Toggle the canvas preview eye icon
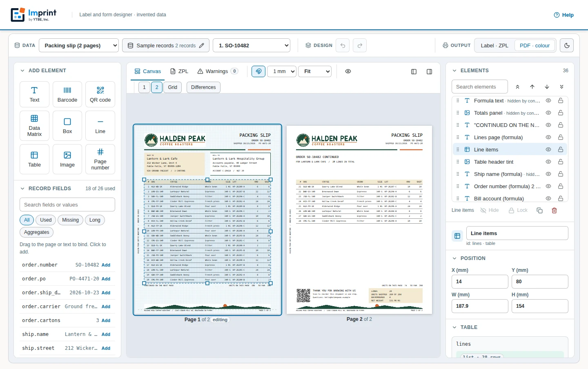The height and width of the screenshot is (369, 588). (x=348, y=71)
